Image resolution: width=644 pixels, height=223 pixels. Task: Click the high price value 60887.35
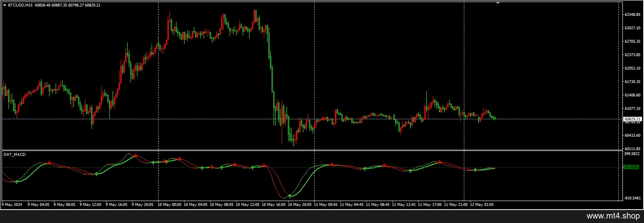60,5
